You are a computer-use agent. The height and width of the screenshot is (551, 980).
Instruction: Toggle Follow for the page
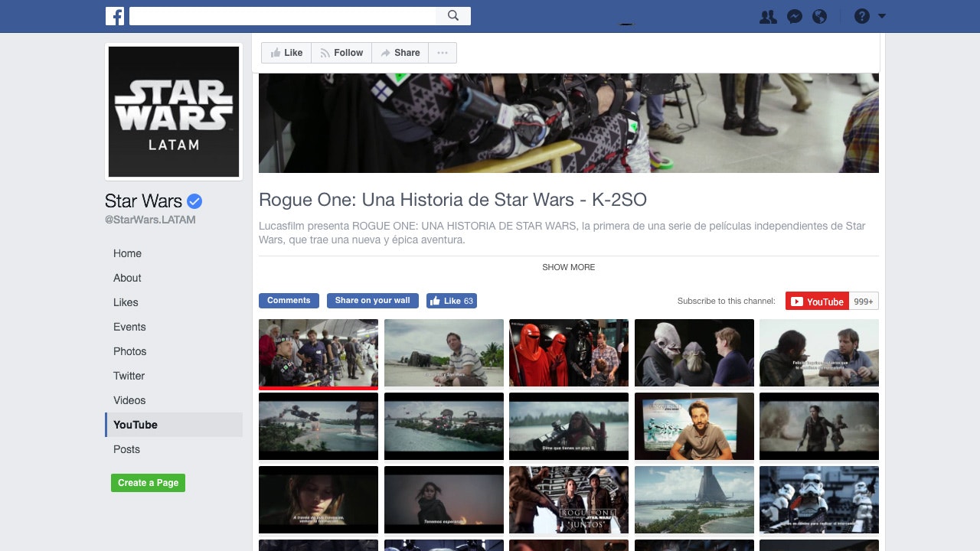pos(341,52)
